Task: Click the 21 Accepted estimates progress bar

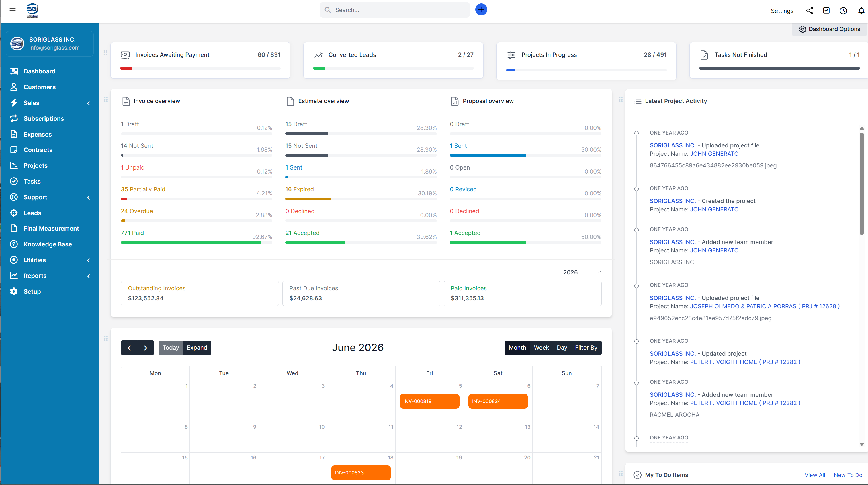Action: [x=361, y=242]
